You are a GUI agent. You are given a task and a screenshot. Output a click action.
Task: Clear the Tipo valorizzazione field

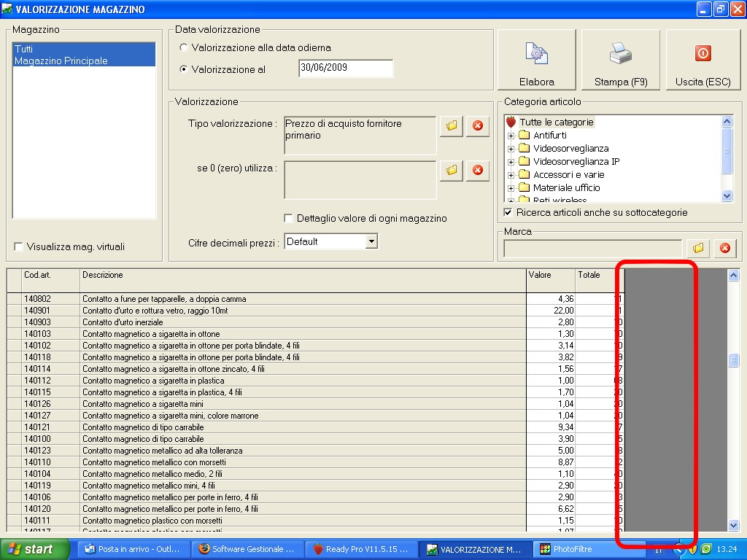click(478, 125)
